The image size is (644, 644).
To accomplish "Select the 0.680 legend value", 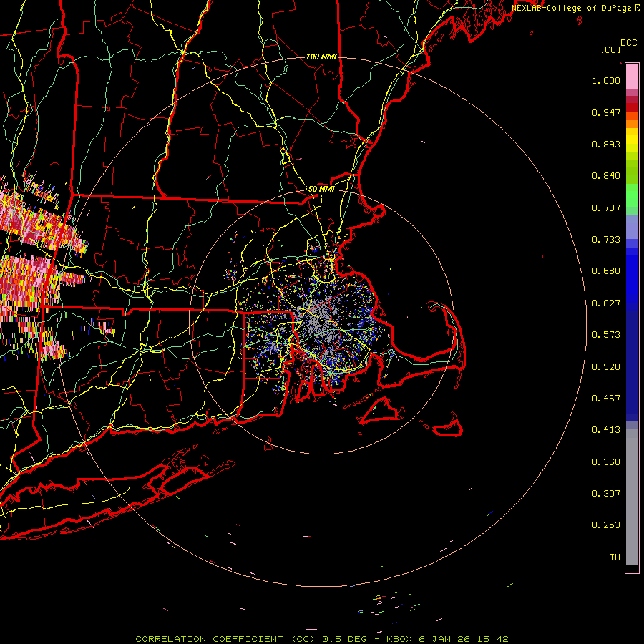I will pos(606,271).
